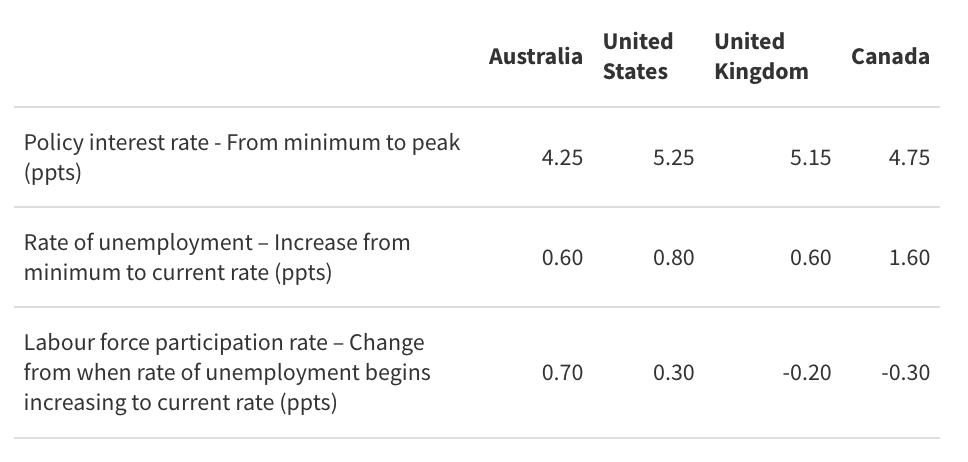Select the Rate of unemployment row label
The image size is (968, 462).
pos(217,257)
